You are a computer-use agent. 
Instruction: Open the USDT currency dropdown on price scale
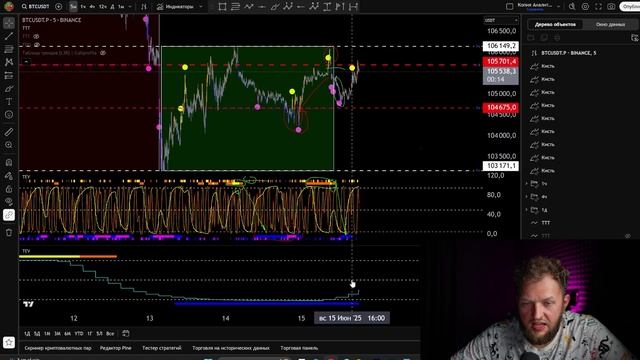tap(501, 20)
